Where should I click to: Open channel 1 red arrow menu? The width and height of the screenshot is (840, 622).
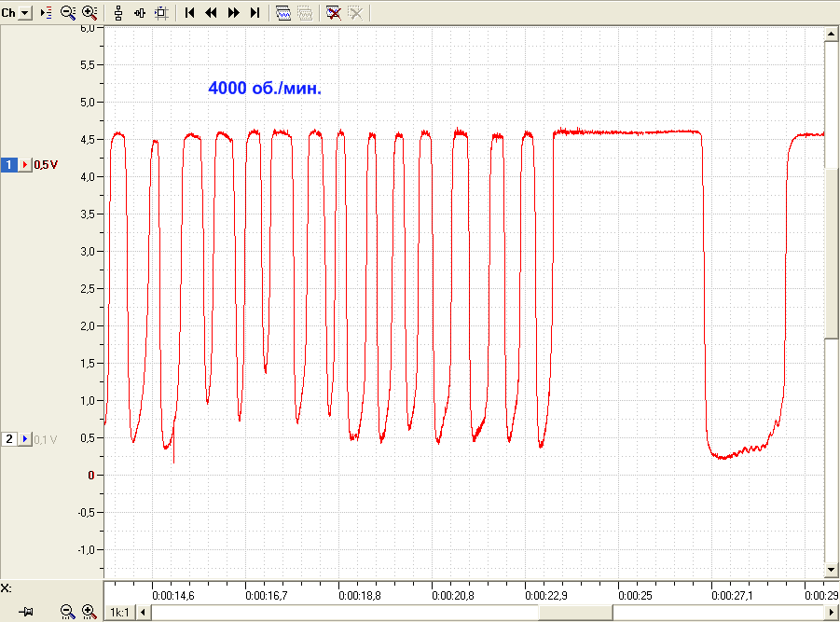24,164
